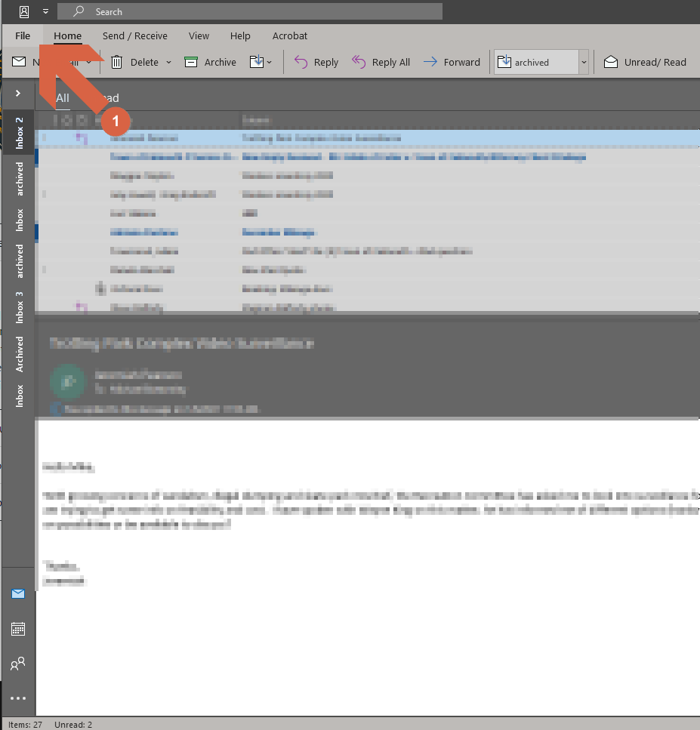Select the highlighted first message row
This screenshot has width=700, height=730.
[x=368, y=138]
